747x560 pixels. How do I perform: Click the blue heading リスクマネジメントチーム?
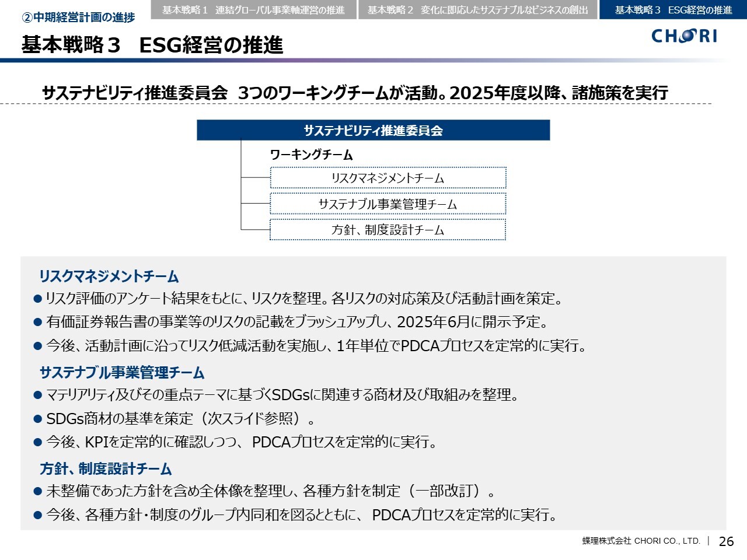coord(109,276)
